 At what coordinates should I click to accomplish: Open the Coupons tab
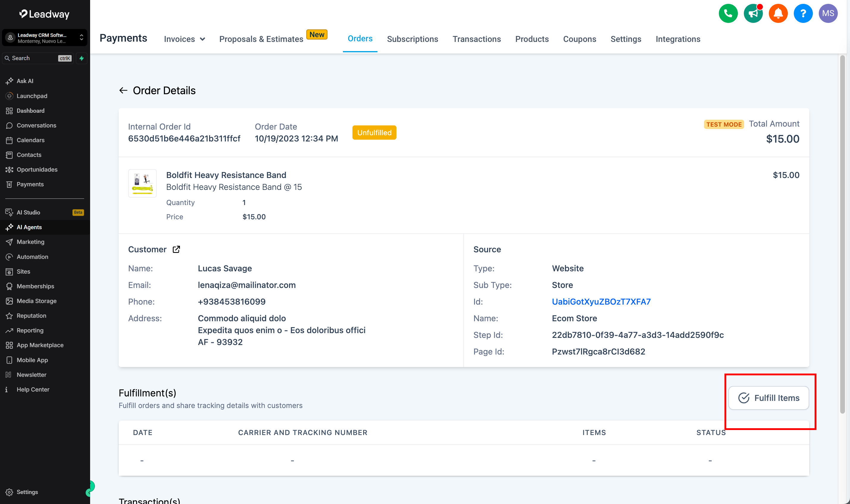click(x=579, y=39)
